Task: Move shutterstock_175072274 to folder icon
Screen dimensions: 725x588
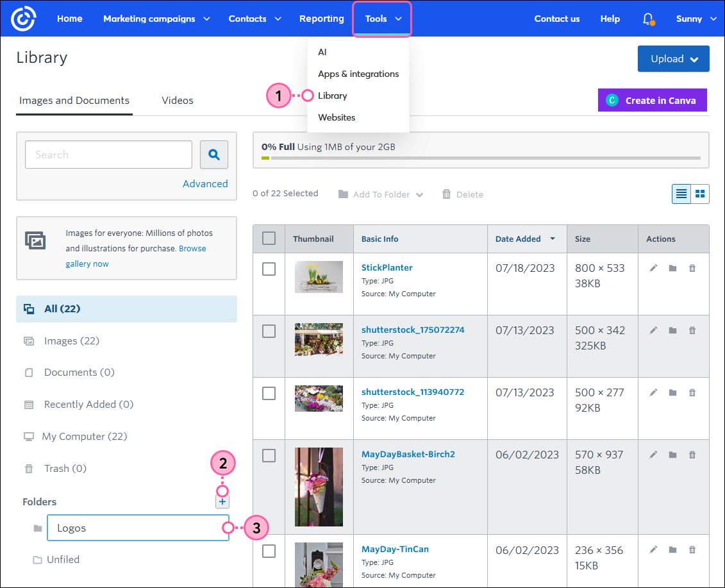Action: 672,330
